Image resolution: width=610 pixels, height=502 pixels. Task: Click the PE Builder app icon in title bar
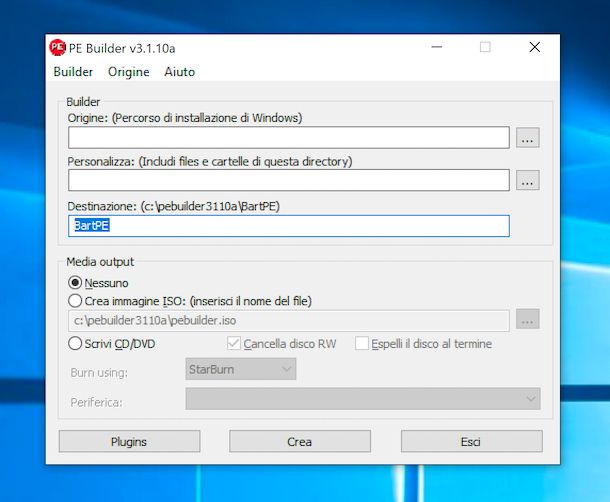[57, 47]
